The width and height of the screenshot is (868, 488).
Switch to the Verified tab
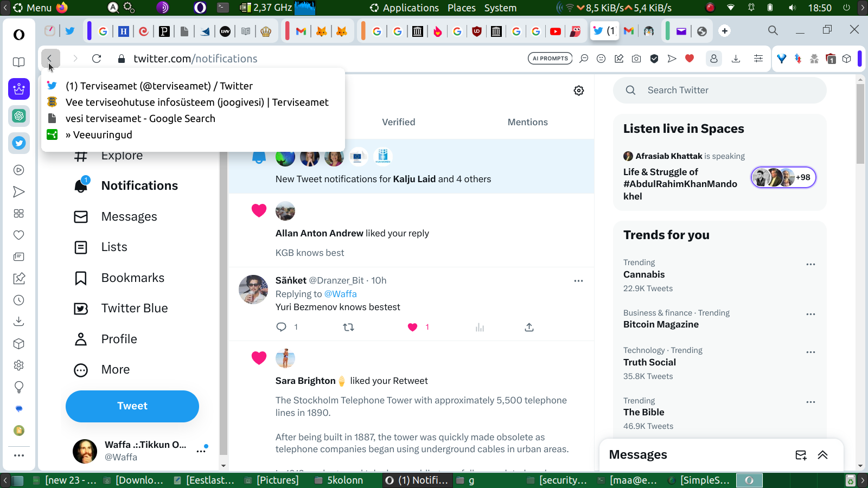point(399,123)
